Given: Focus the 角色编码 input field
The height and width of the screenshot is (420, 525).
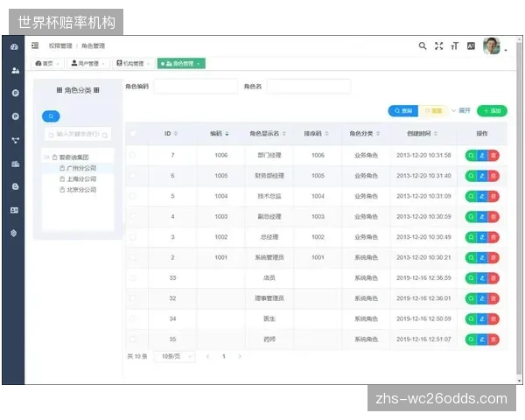Looking at the screenshot, I should (196, 87).
